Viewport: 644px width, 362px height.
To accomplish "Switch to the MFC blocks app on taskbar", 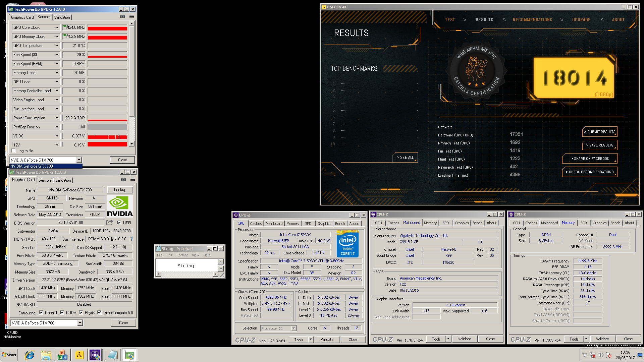I will tap(62, 355).
